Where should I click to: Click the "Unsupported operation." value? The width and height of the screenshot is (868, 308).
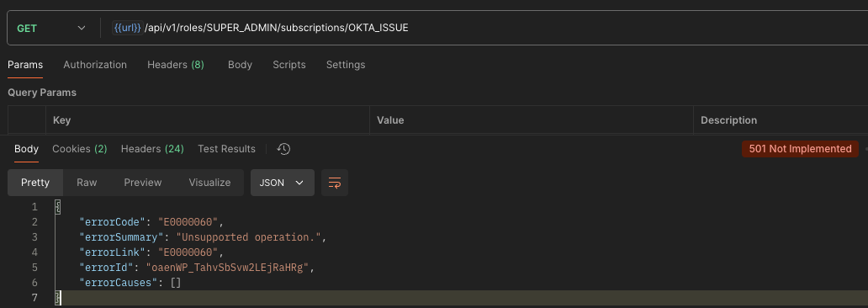[249, 237]
